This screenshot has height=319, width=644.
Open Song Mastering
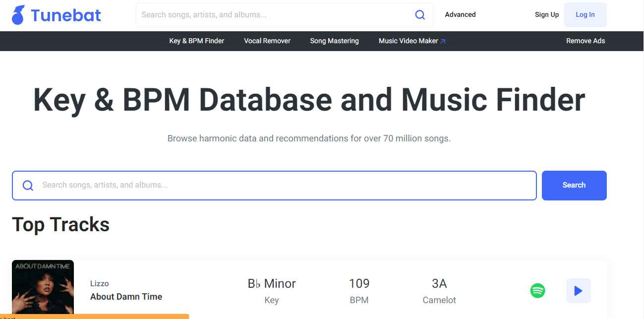coord(335,41)
